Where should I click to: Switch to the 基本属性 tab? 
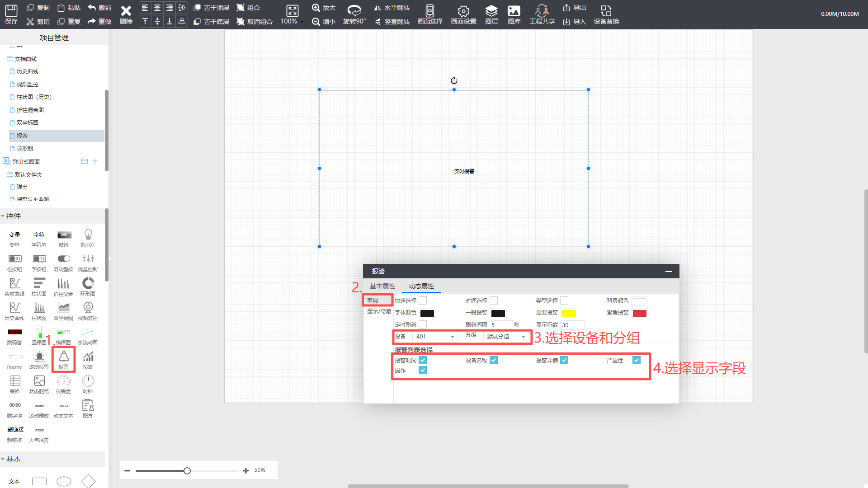click(382, 286)
